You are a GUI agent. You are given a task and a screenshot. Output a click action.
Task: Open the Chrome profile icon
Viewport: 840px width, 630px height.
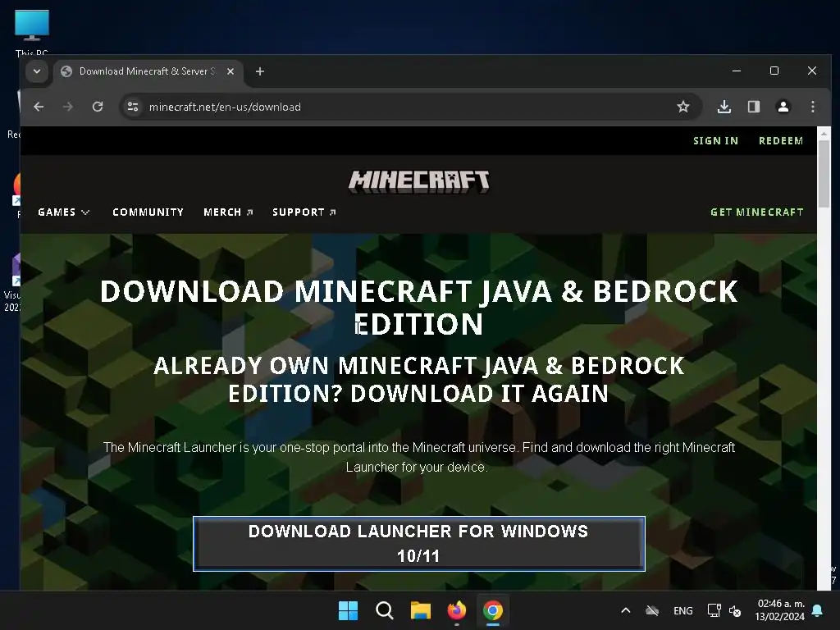pyautogui.click(x=783, y=107)
